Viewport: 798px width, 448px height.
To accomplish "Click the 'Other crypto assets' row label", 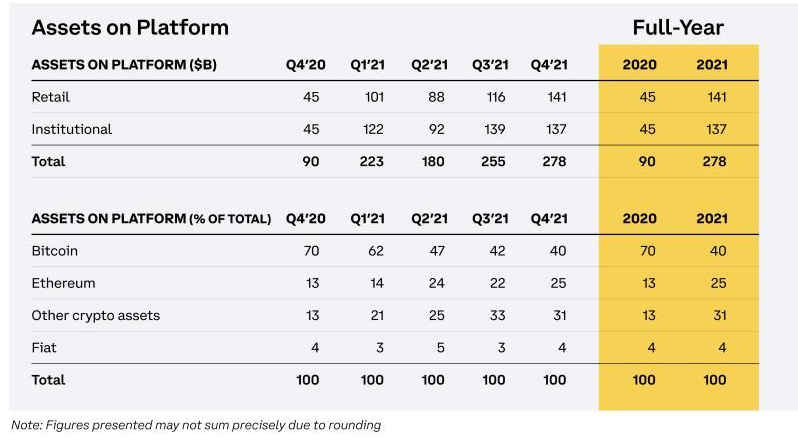I will pyautogui.click(x=96, y=315).
